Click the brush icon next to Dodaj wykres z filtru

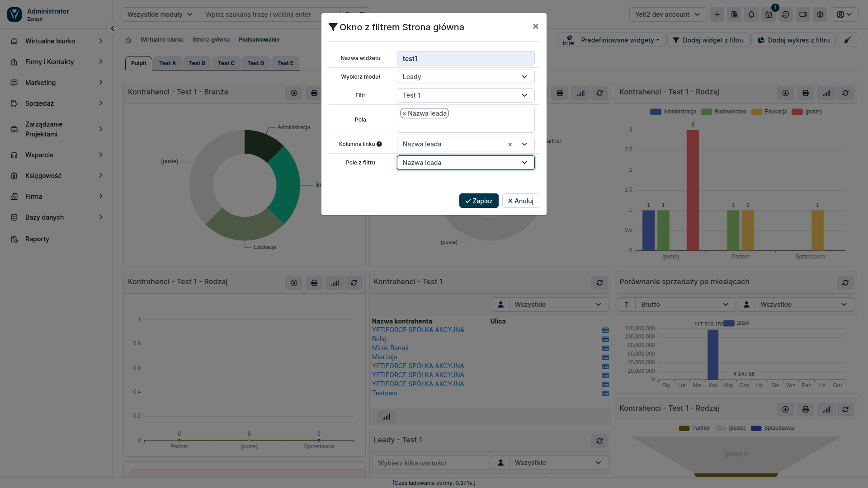(x=847, y=40)
